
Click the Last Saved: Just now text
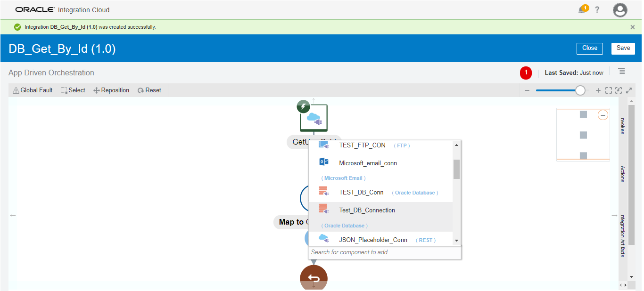click(x=574, y=73)
